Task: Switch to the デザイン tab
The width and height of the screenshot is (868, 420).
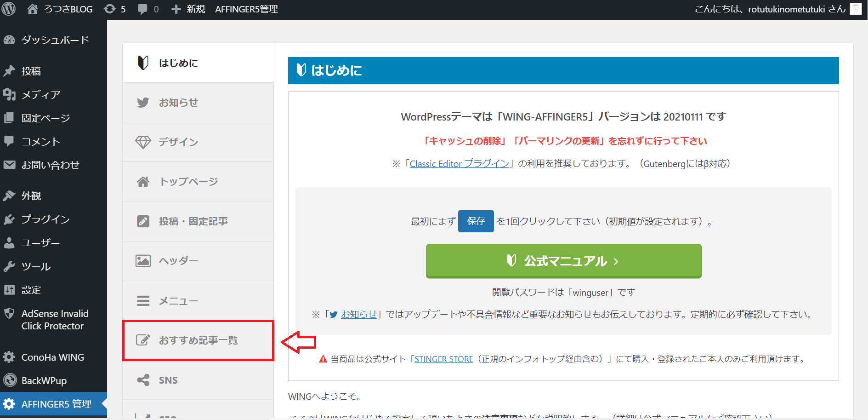Action: [x=198, y=142]
